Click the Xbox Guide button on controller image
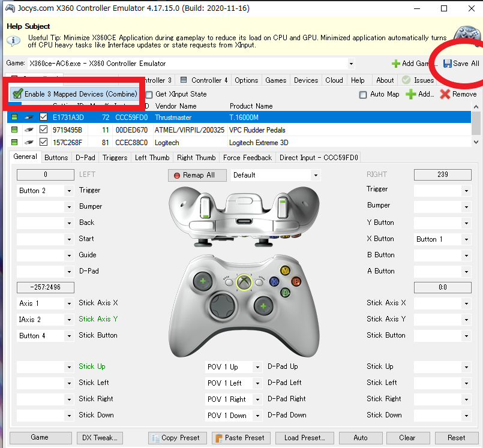483x448 pixels. [x=244, y=282]
